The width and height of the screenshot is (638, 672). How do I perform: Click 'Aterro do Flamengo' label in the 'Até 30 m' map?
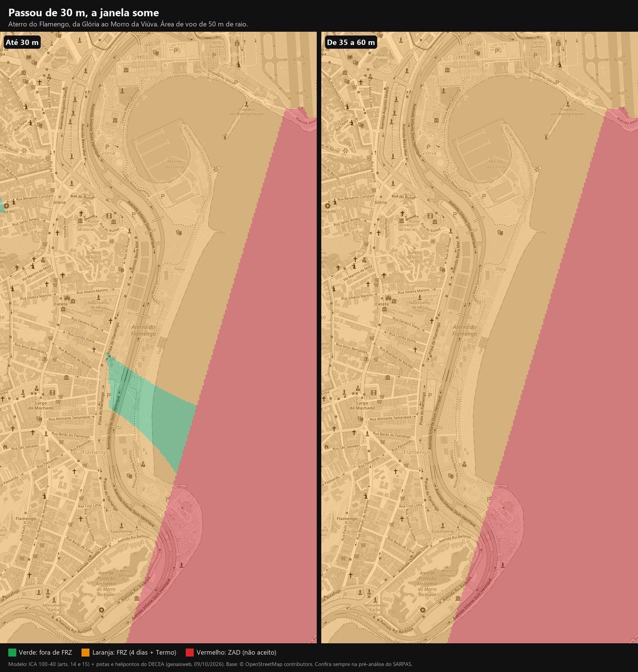144,330
